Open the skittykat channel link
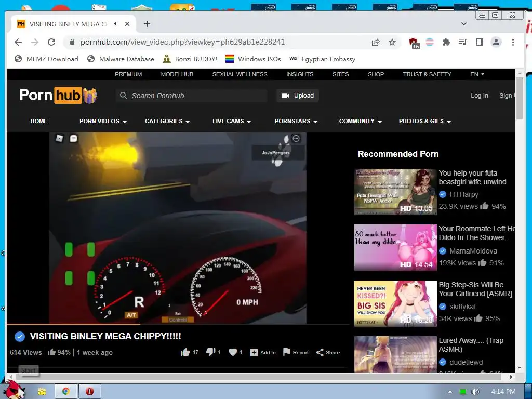Image resolution: width=532 pixels, height=399 pixels. click(x=462, y=307)
